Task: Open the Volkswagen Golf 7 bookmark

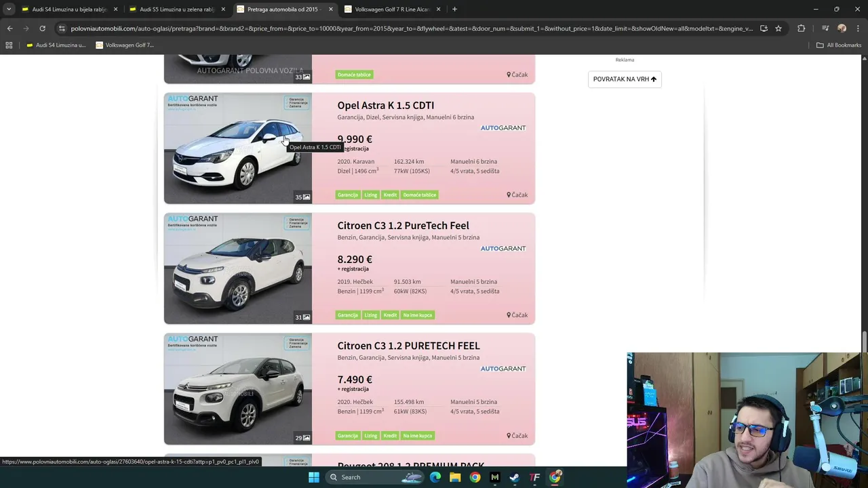Action: [125, 45]
